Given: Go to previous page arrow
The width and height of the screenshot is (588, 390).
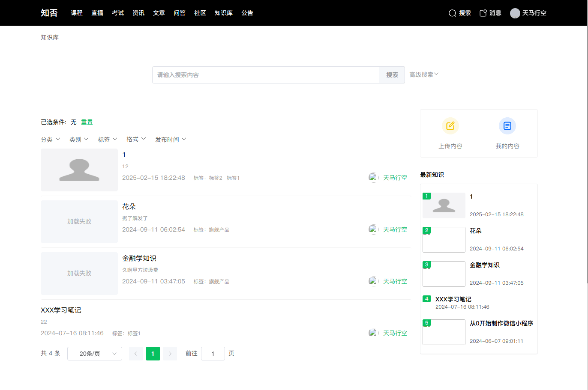Looking at the screenshot, I should (x=136, y=354).
